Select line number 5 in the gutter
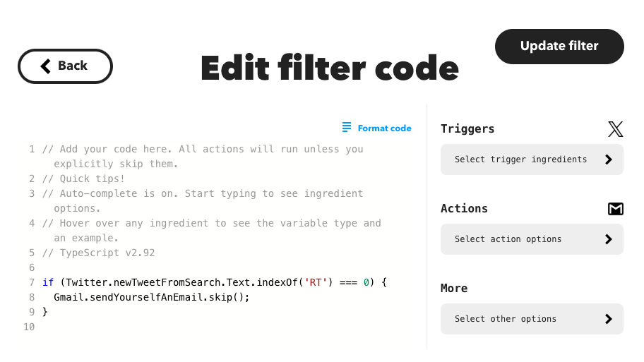Viewport: 644px width, 362px height. tap(32, 253)
